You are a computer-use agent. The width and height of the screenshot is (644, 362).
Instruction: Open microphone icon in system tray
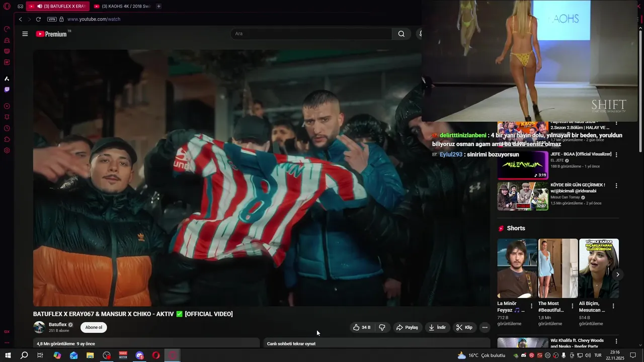(563, 355)
